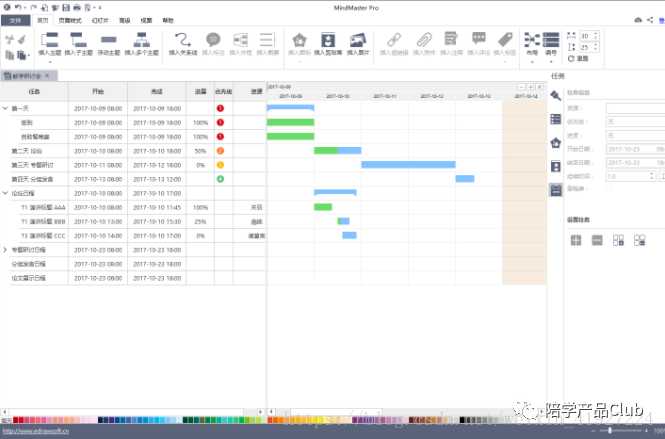Open the dropdown arrow under Insert Topic
The image size is (665, 439).
[50, 62]
